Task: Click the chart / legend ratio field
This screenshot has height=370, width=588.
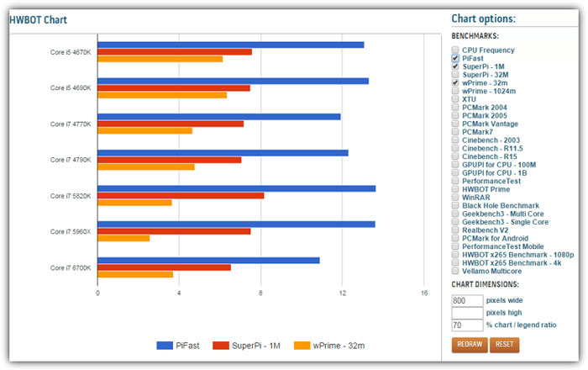Action: (467, 325)
